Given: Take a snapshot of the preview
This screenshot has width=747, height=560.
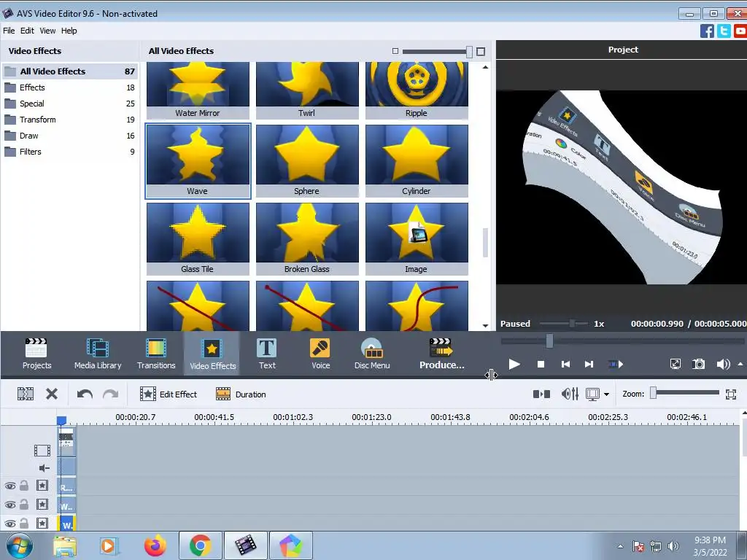Looking at the screenshot, I should 698,365.
